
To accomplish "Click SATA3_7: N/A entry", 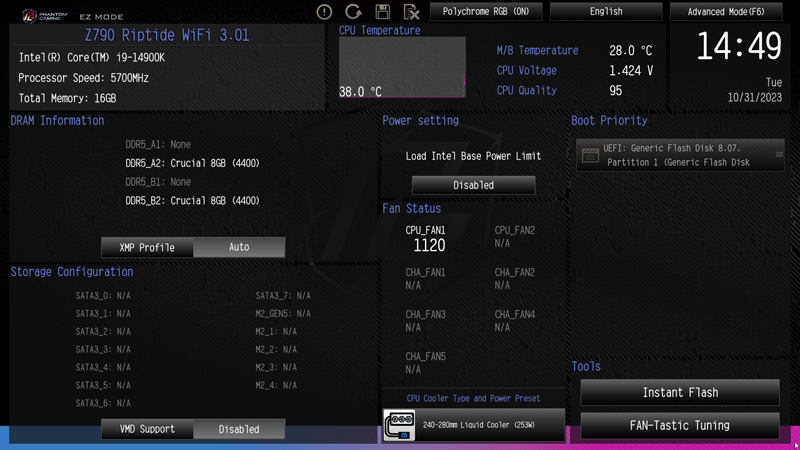I will coord(283,295).
